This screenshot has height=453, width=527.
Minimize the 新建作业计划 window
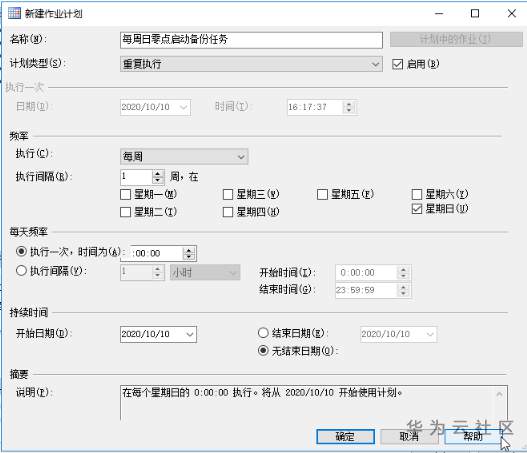(x=439, y=14)
